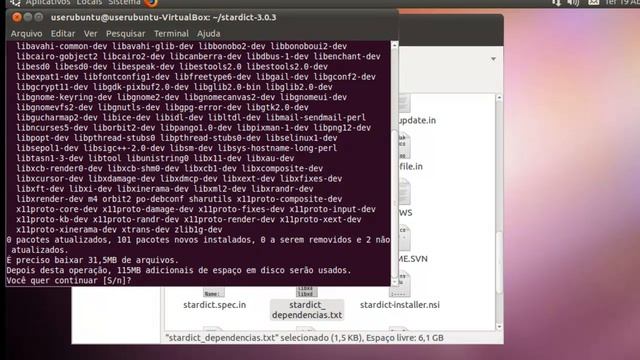Click the terminal prompt line 'Você quer continuar [S/n]?'

(x=69, y=280)
